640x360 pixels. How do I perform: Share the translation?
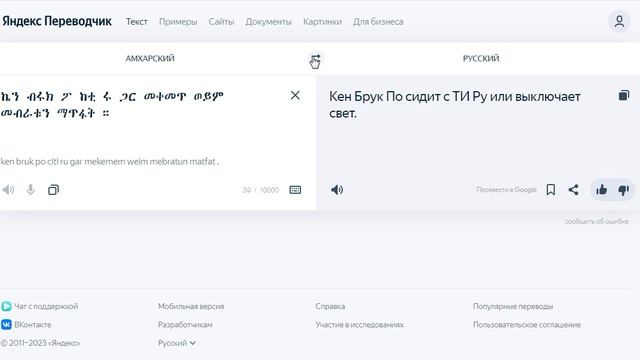(573, 190)
